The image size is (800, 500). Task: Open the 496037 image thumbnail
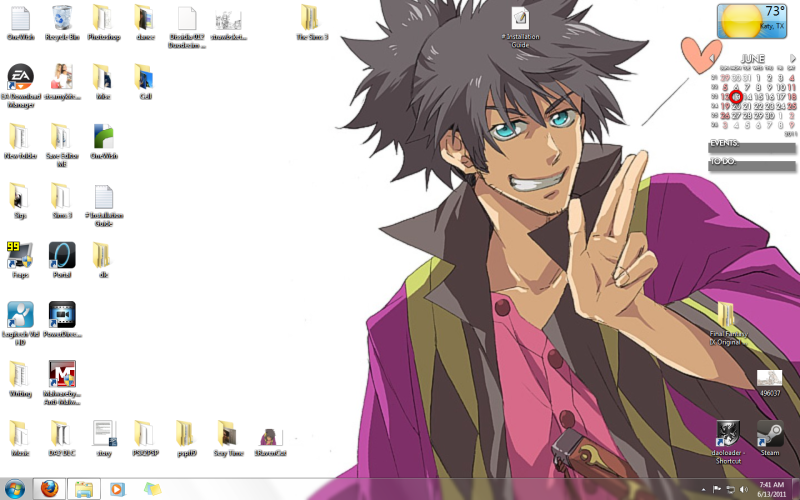click(x=769, y=379)
